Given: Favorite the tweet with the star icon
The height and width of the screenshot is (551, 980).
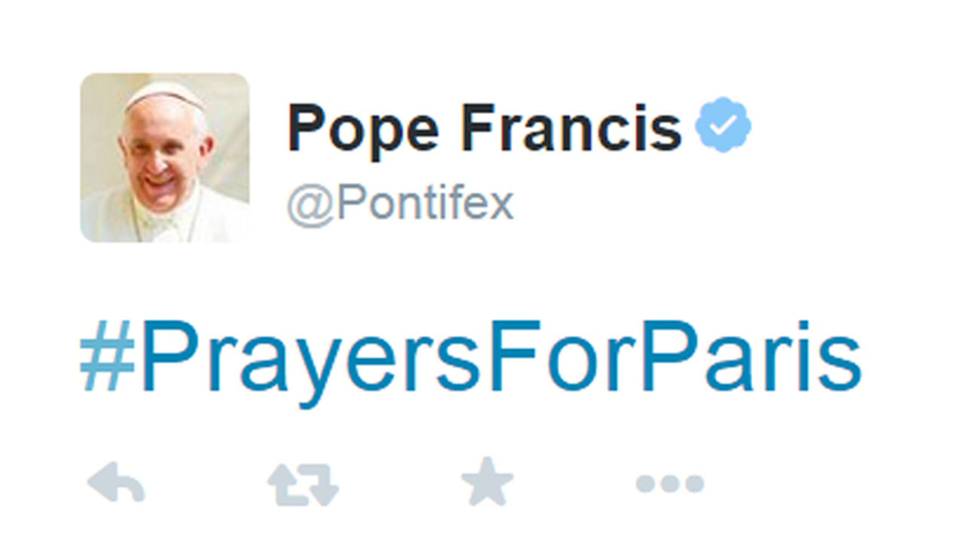Looking at the screenshot, I should [487, 481].
